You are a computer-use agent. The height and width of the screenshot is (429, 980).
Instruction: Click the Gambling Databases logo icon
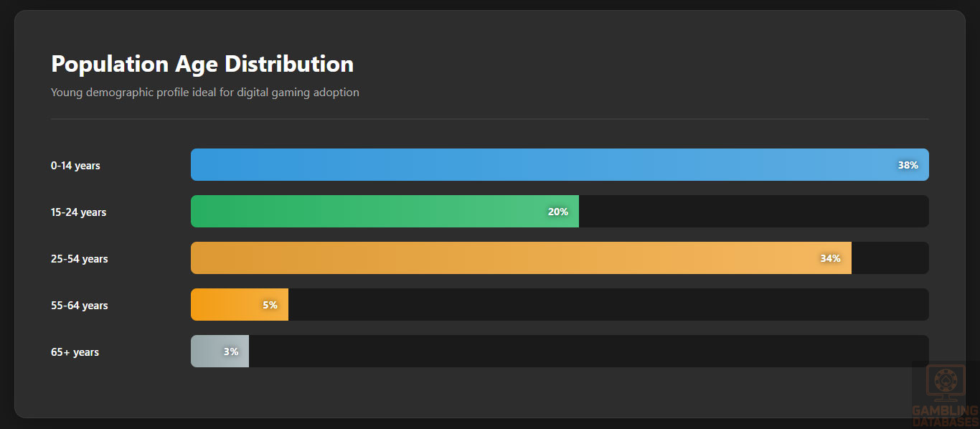tap(946, 382)
